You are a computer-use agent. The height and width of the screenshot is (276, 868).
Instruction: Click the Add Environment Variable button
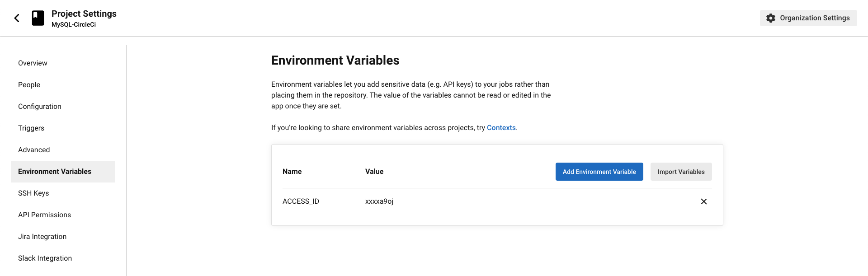click(599, 172)
